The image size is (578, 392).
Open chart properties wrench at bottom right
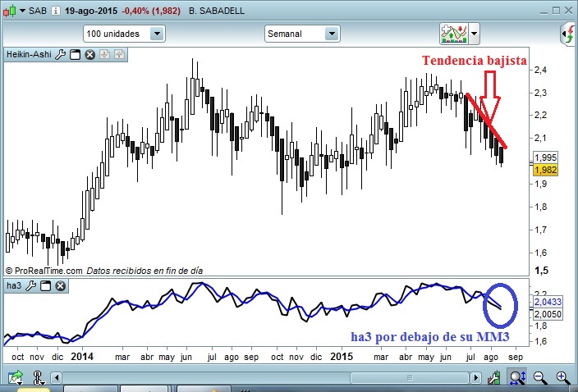pos(494,377)
